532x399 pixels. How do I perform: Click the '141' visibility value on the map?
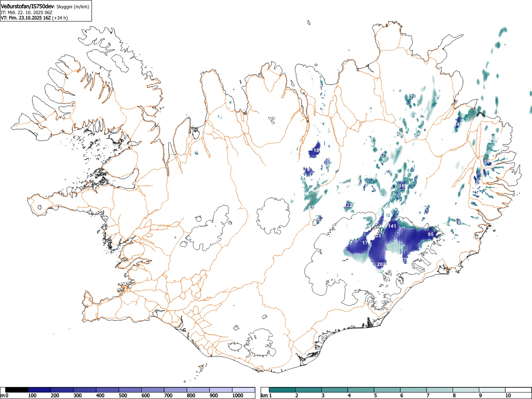tap(392, 226)
